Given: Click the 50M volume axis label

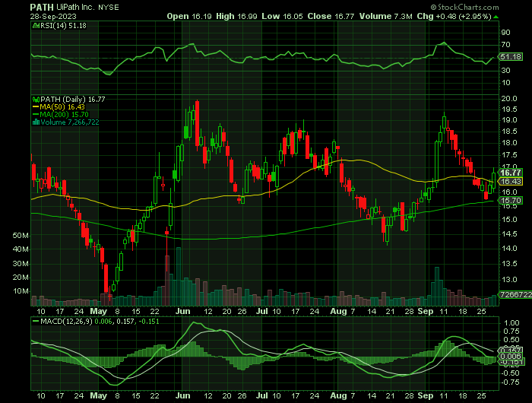Looking at the screenshot, I should [21, 235].
